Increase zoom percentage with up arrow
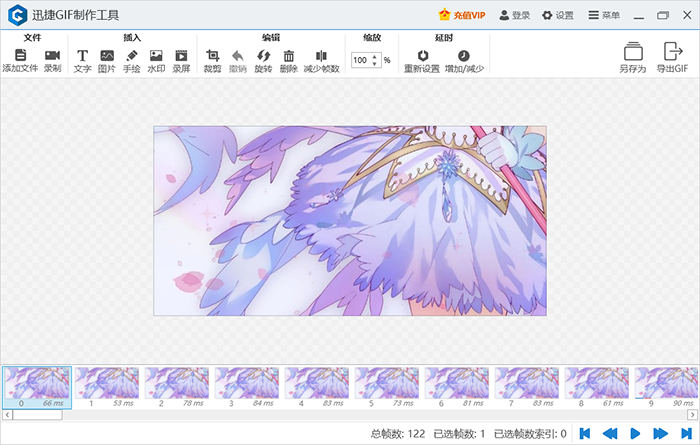 tap(375, 56)
